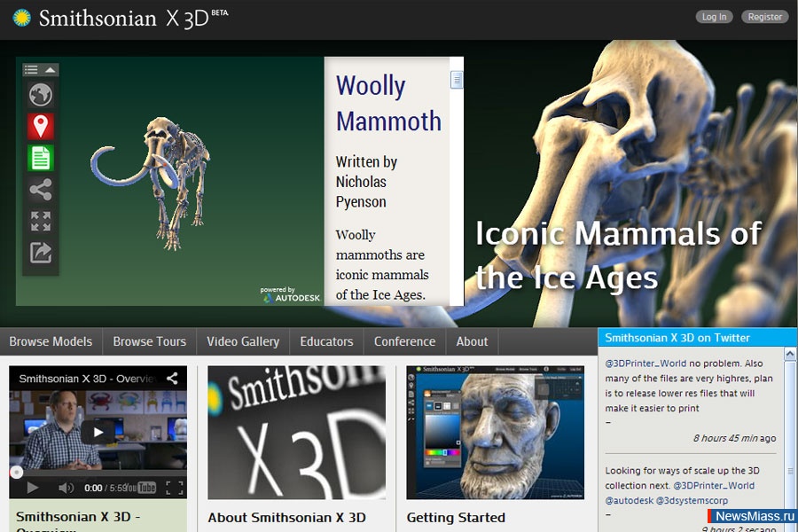Click the globe icon in the viewer toolbar
Viewport: 798px width, 532px height.
pyautogui.click(x=41, y=95)
